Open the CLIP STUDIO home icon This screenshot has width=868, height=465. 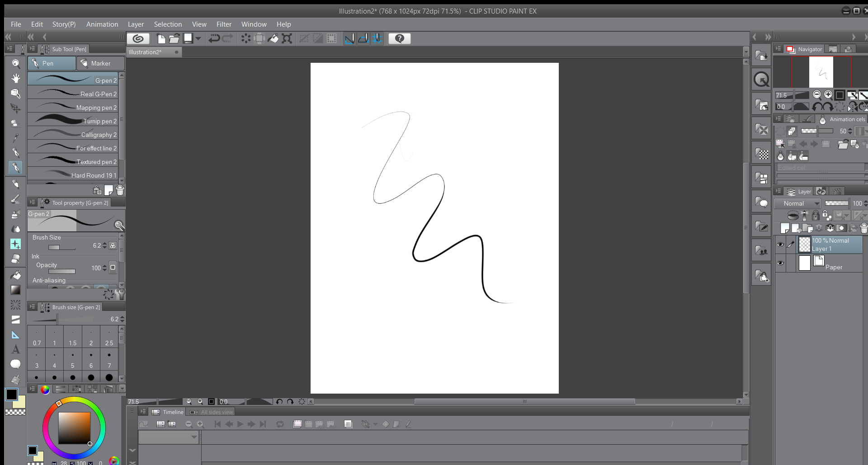pos(138,38)
